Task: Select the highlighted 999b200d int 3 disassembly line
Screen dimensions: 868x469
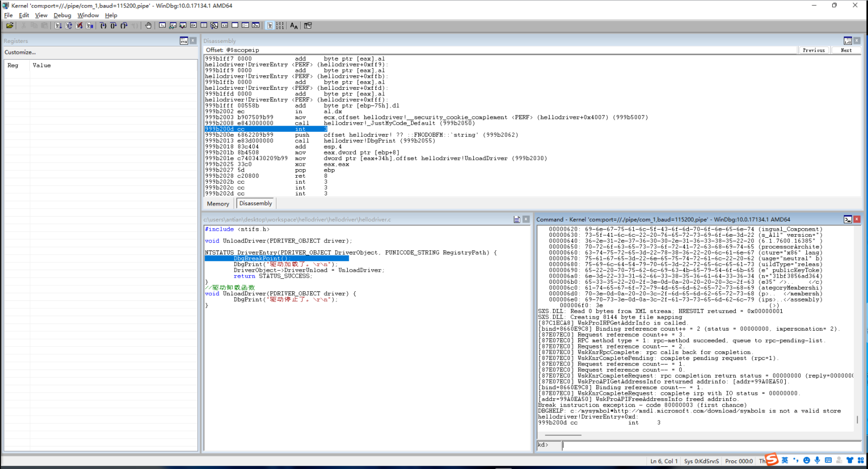Action: click(x=266, y=129)
